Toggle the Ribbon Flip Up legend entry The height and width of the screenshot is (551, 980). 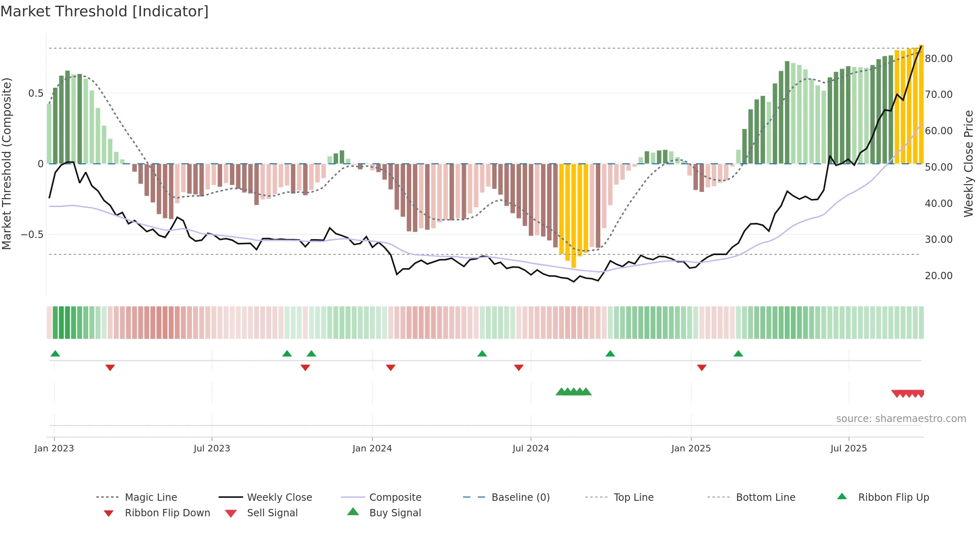click(x=883, y=497)
